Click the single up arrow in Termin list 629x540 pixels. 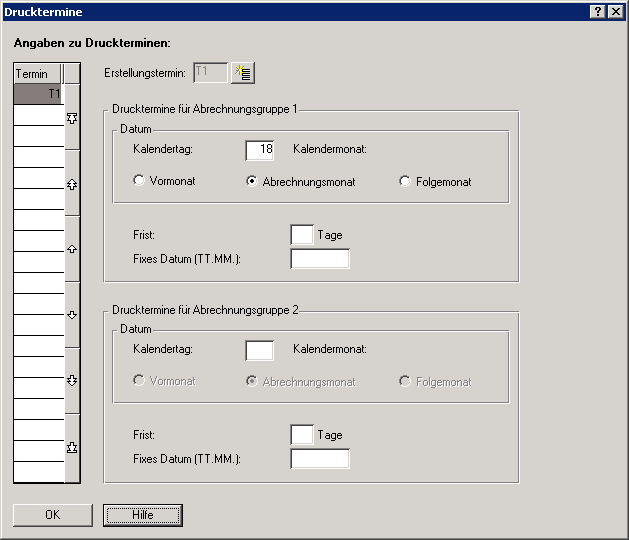[x=72, y=249]
